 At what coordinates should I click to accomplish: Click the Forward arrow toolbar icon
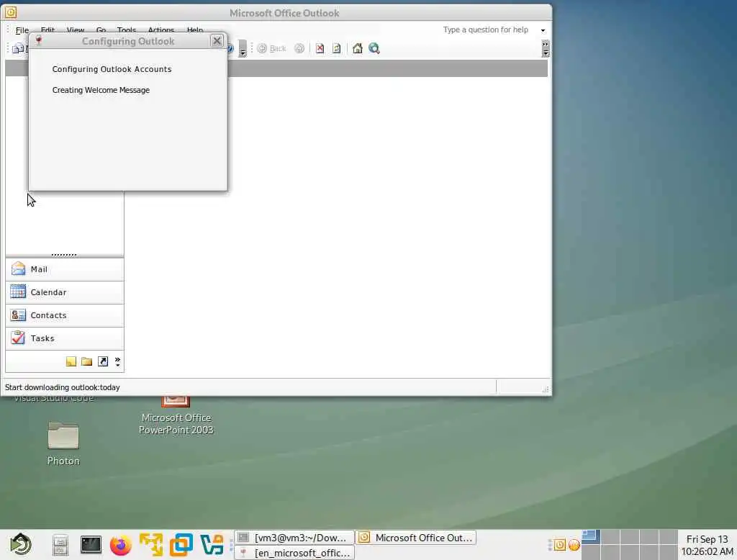[x=299, y=48]
